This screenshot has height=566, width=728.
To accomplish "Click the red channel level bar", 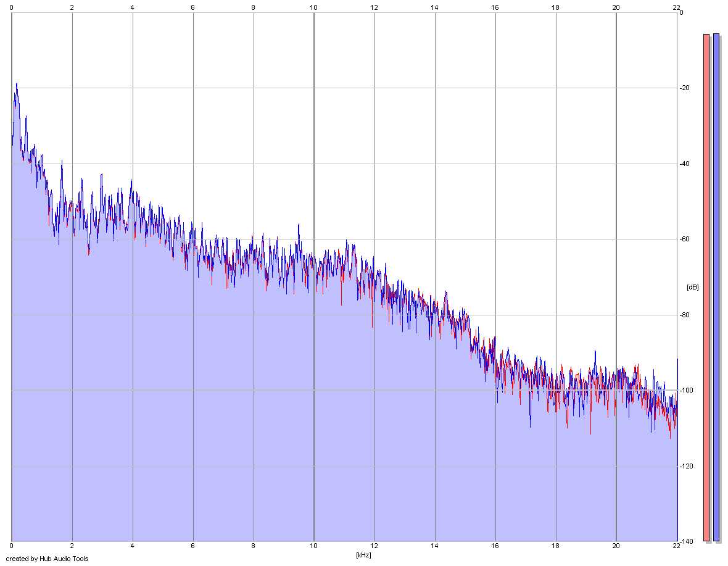I will coord(706,288).
